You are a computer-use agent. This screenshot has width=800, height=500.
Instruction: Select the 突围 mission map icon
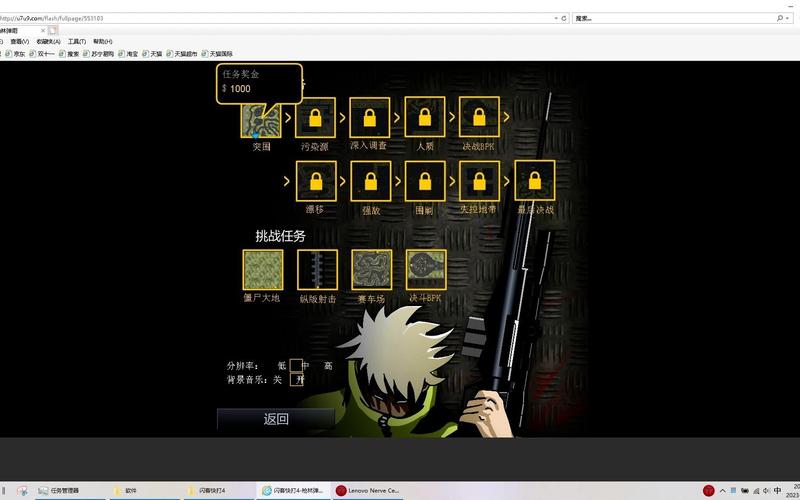point(262,120)
